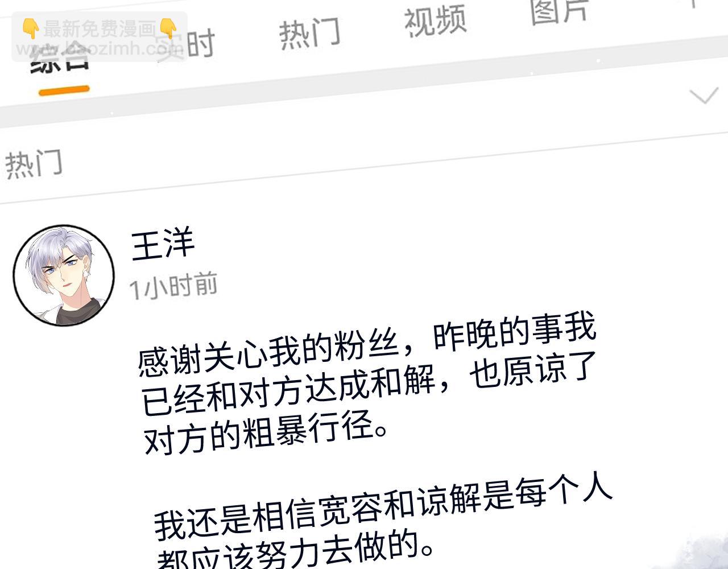Click the orange indicator under 综合

point(64,90)
